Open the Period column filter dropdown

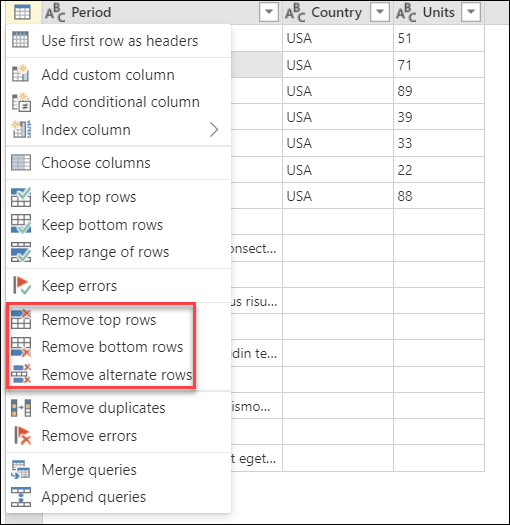click(x=269, y=12)
